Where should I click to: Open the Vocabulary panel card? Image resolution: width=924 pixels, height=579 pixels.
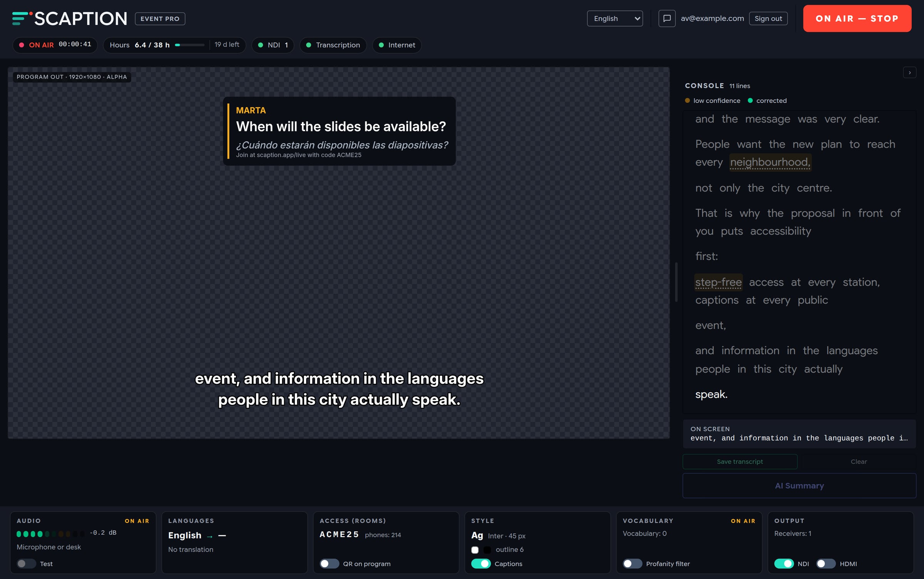[689, 542]
